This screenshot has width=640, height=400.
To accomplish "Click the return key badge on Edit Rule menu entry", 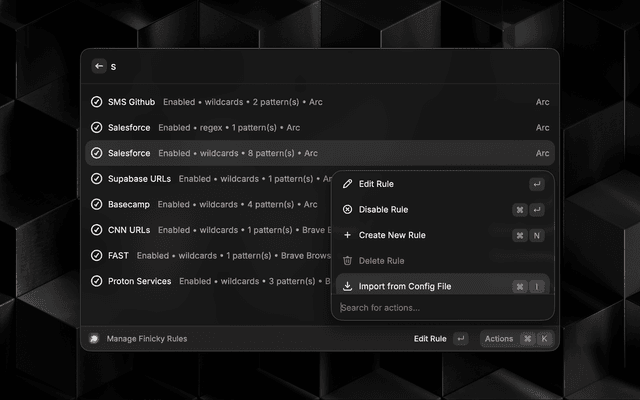I will tap(537, 184).
